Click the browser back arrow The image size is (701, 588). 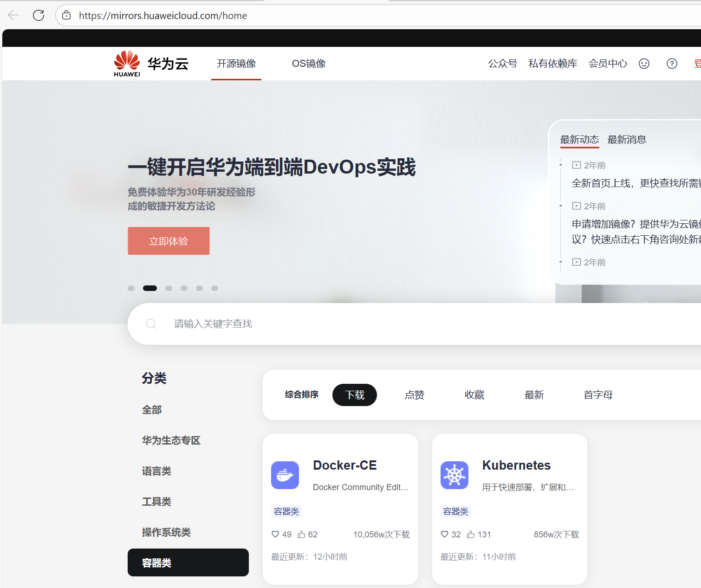point(13,15)
